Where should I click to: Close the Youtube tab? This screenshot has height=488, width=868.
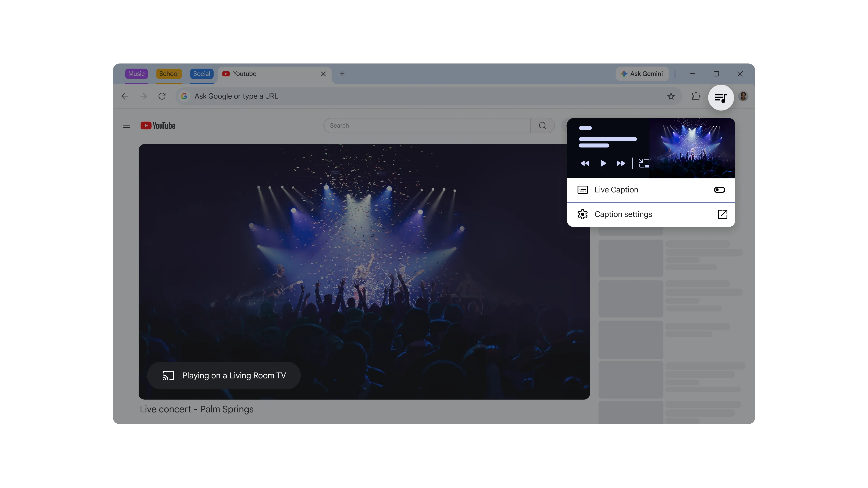[x=323, y=74]
